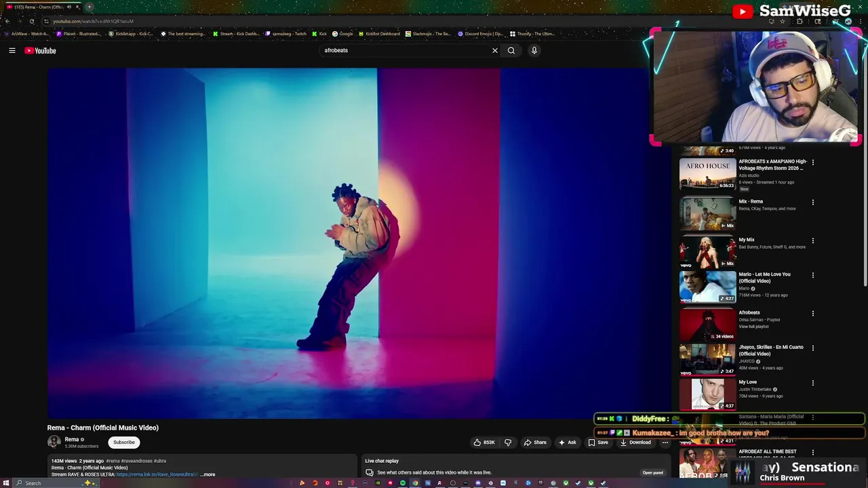This screenshot has height=488, width=868.
Task: Open the Kicklet.app bookmark
Action: pyautogui.click(x=130, y=34)
